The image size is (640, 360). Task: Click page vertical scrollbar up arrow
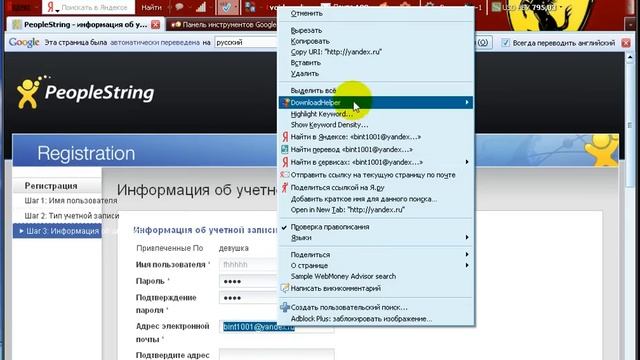pos(630,58)
